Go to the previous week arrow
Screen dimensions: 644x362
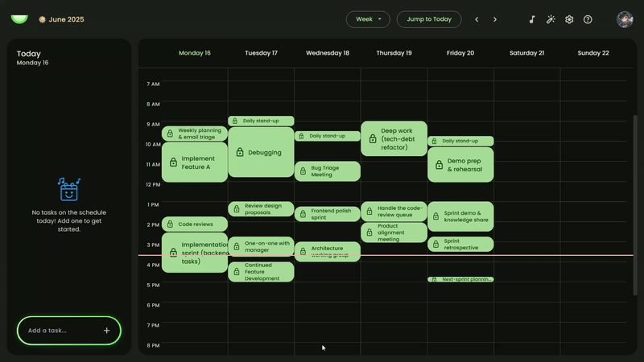pyautogui.click(x=477, y=19)
